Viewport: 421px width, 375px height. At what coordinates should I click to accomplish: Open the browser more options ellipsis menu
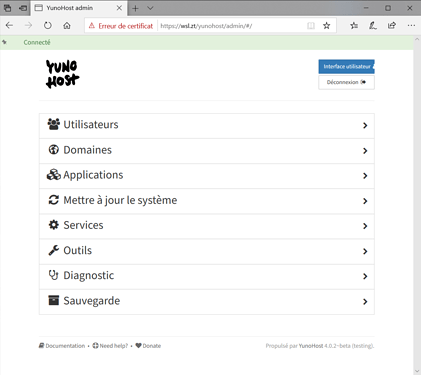pyautogui.click(x=411, y=26)
